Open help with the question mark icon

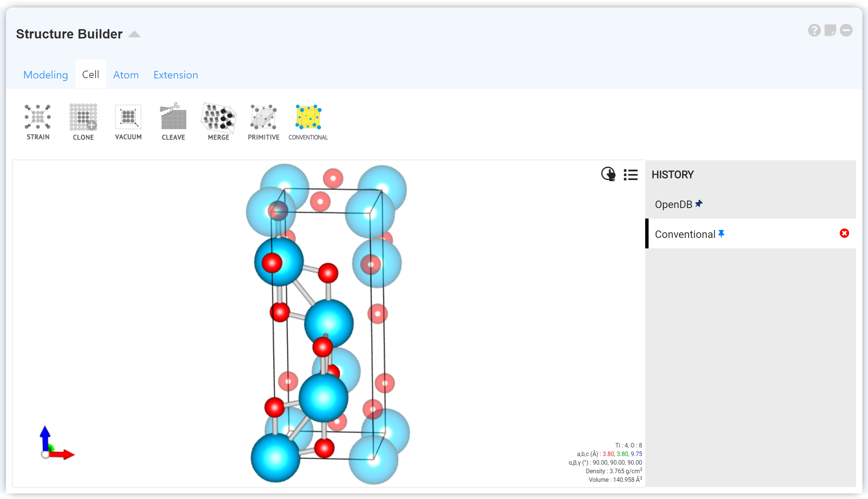pyautogui.click(x=814, y=30)
